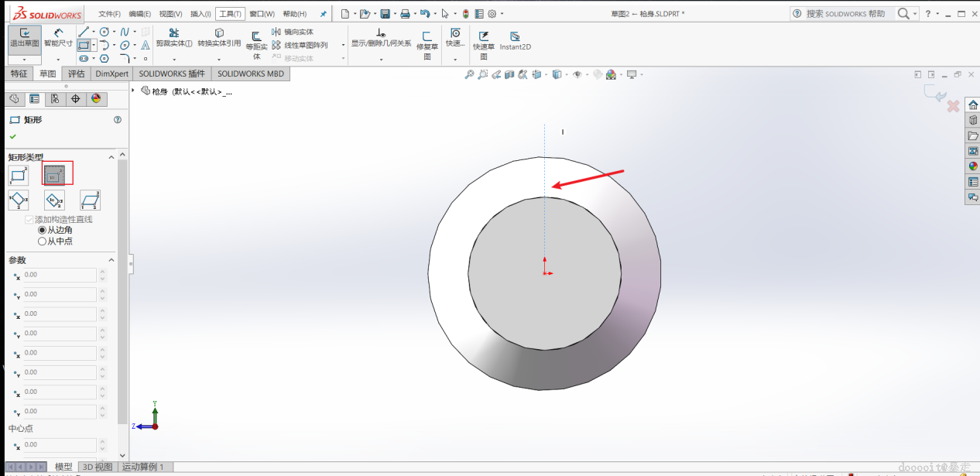Viewport: 980px width, 476px height.
Task: Select the parallelogram rectangle type icon
Action: tap(91, 200)
